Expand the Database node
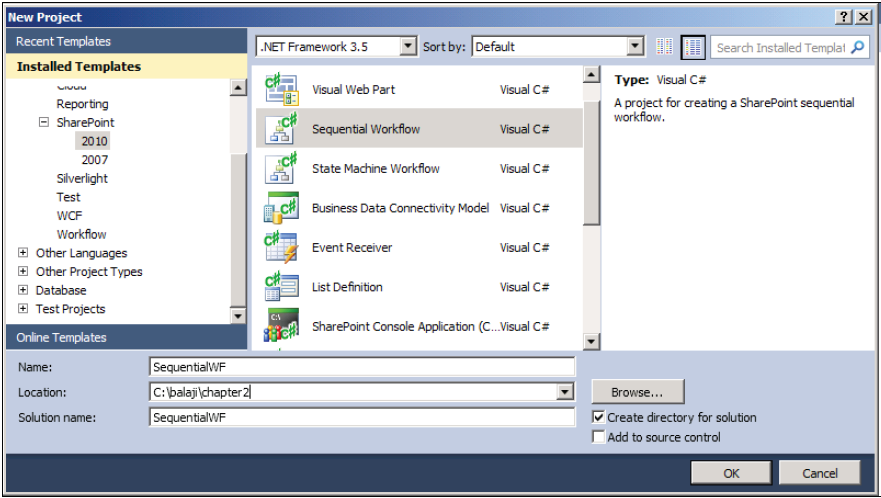 click(x=23, y=290)
